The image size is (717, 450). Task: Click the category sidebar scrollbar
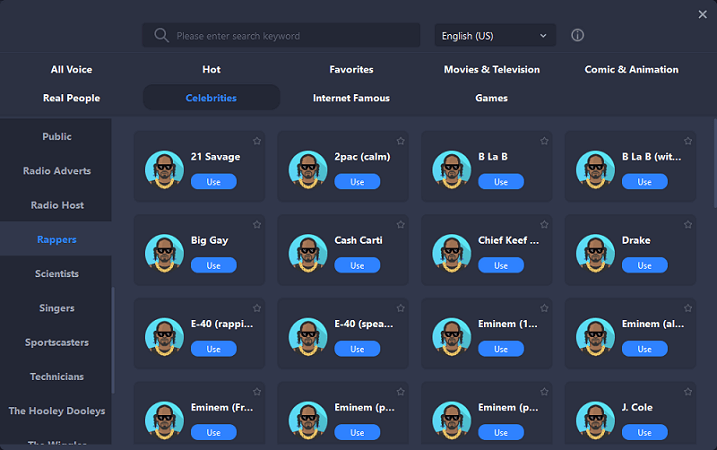point(113,340)
